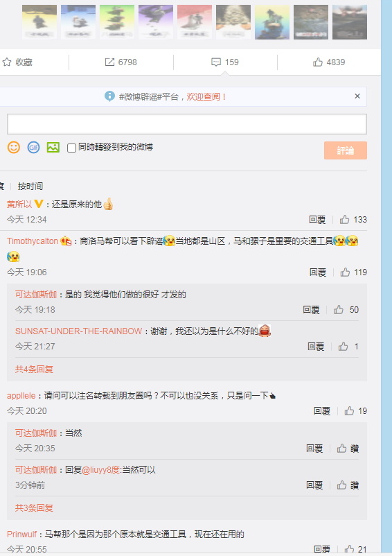Screen dimensions: 392x556
Task: Click the thumbs-up icon showing 4839
Action: click(318, 62)
